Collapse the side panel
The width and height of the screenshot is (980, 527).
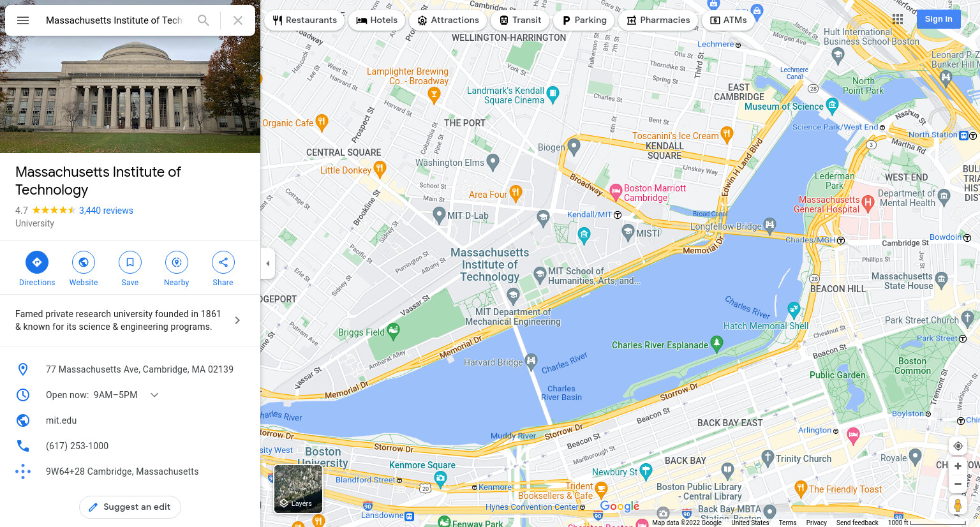coord(268,263)
